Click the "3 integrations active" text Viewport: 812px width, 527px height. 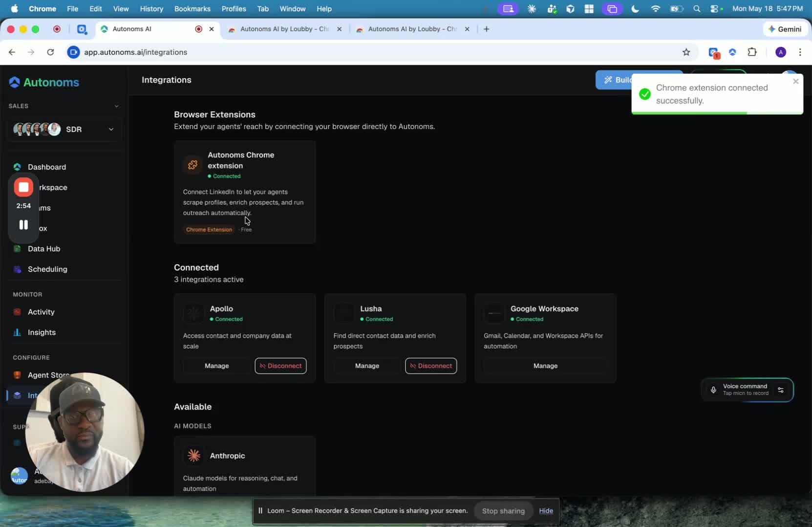coord(209,280)
